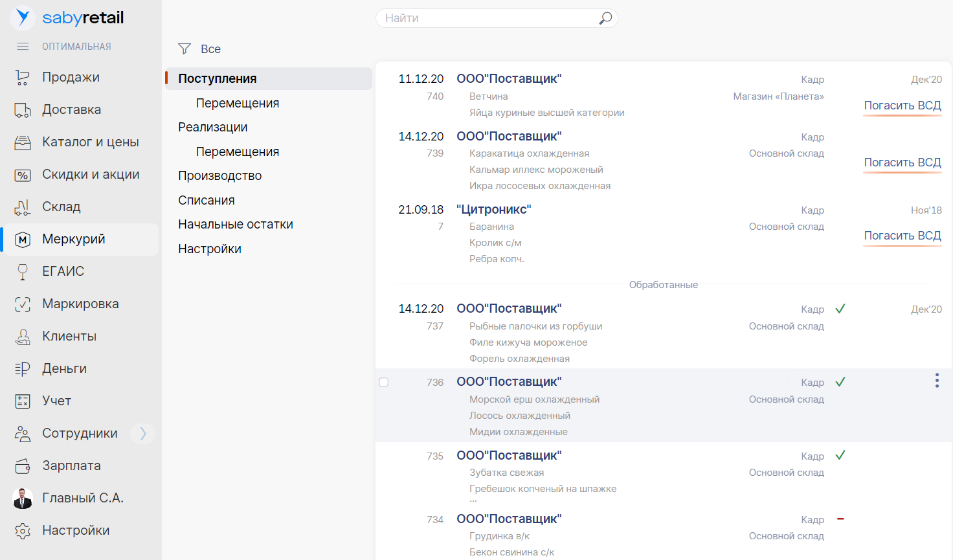
Task: Click Погасить ВСД for document 740
Action: (x=903, y=106)
